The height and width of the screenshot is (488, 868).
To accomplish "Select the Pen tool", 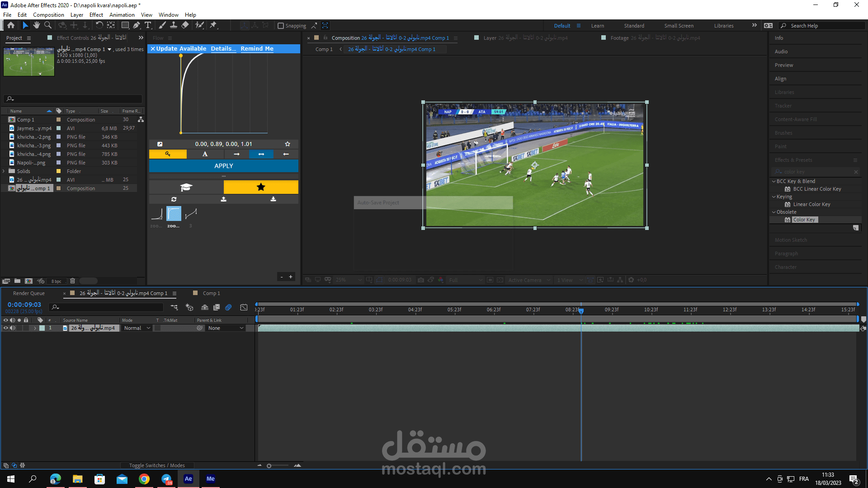I will tap(137, 25).
